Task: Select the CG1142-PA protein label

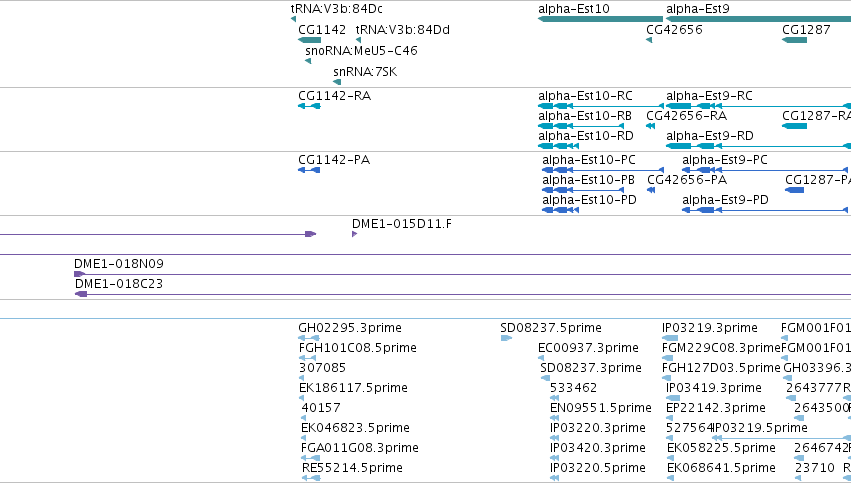Action: [x=334, y=160]
